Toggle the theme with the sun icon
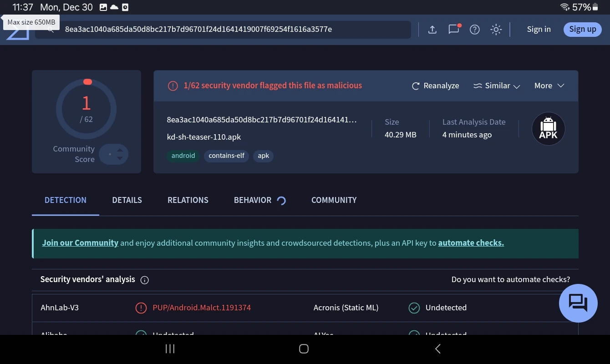Image resolution: width=610 pixels, height=364 pixels. 496,29
